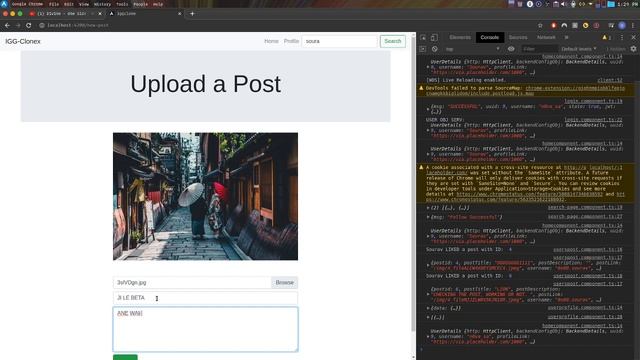Viewport: 640px width, 360px height.
Task: Click the DevTools inspect element picker icon
Action: [x=423, y=38]
